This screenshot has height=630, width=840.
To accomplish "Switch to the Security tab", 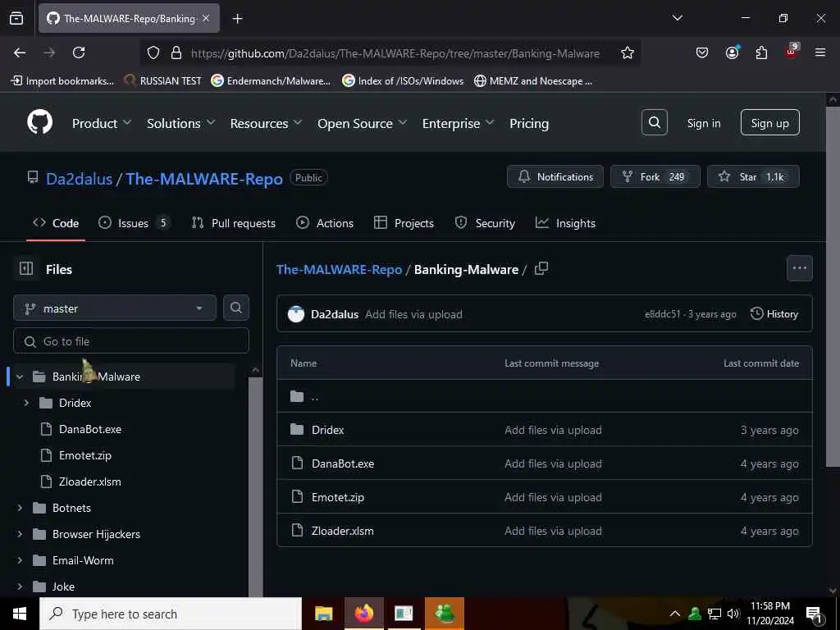I will click(485, 223).
